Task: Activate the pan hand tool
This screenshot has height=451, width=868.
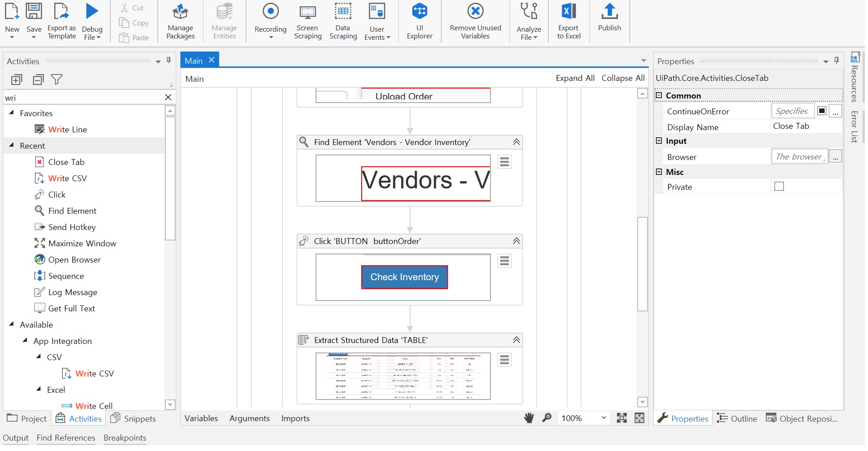Action: click(529, 418)
